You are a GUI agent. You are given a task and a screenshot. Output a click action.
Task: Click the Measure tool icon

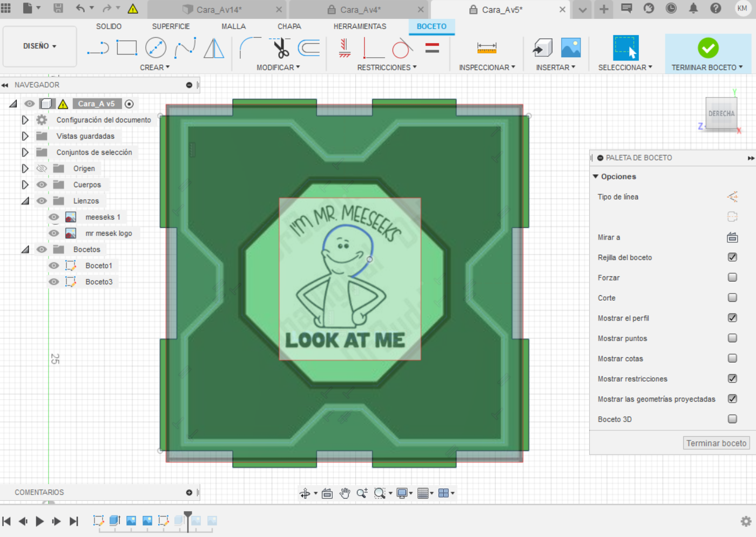[487, 48]
